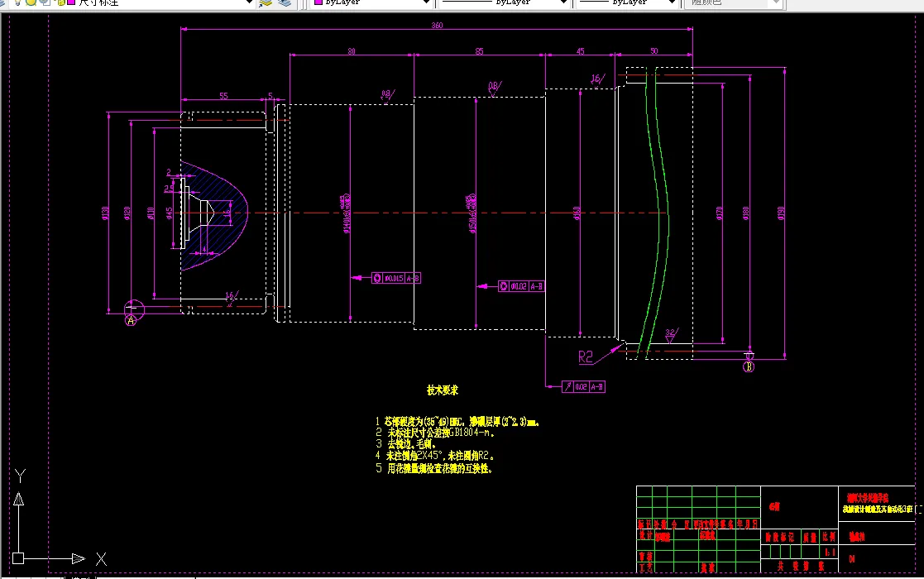Select the ø160 diameter dimension text
The width and height of the screenshot is (924, 579).
click(x=577, y=213)
